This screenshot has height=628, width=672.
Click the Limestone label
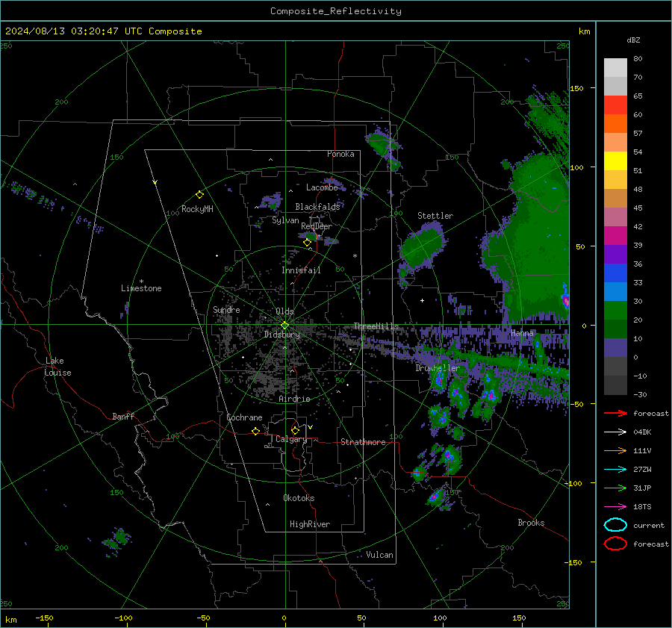click(x=141, y=288)
